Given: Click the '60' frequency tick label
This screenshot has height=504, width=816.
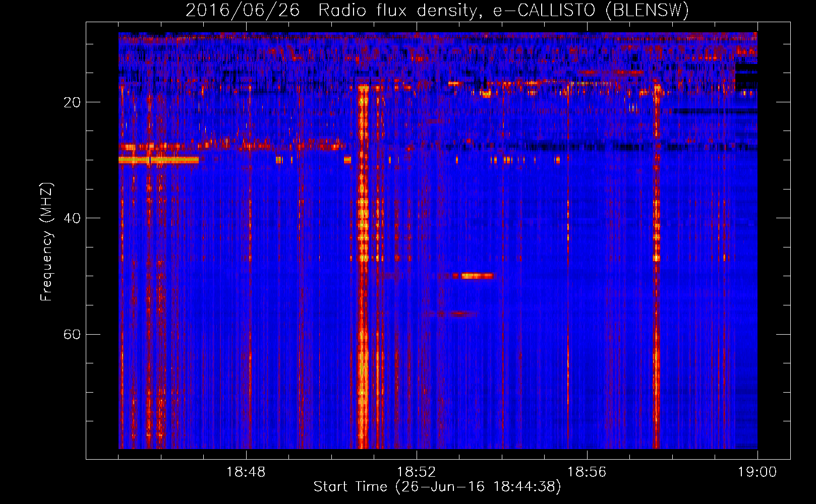Looking at the screenshot, I should tap(72, 334).
